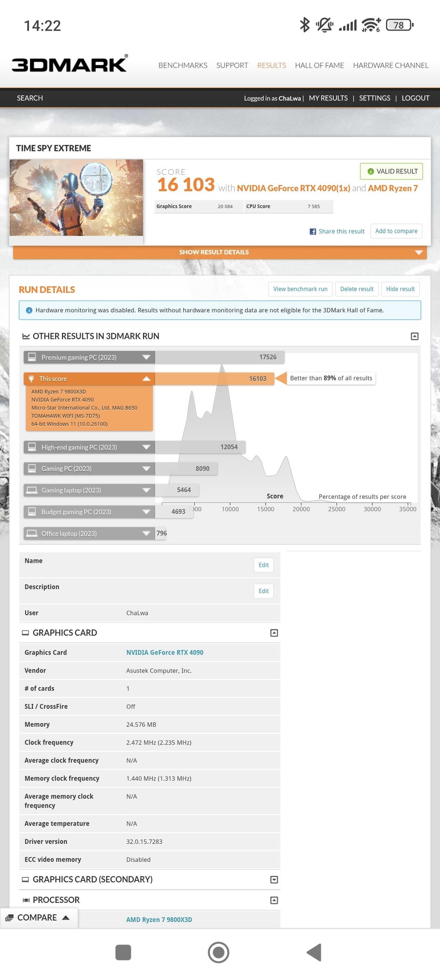Tap the Bluetooth status icon

pyautogui.click(x=305, y=25)
